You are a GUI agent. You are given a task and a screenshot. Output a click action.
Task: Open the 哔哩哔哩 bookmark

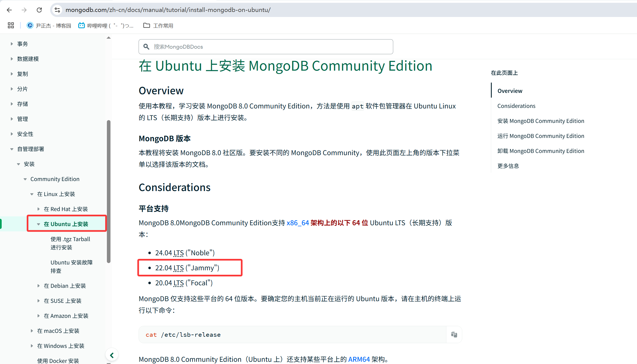pyautogui.click(x=106, y=26)
